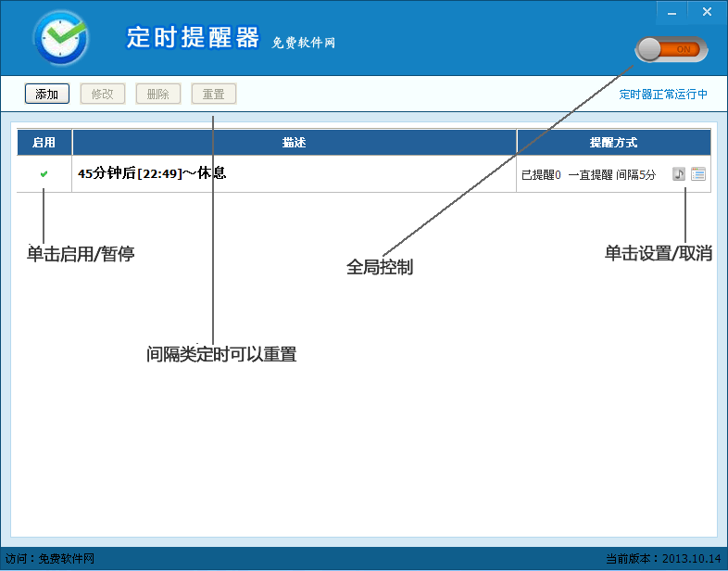Image resolution: width=728 pixels, height=571 pixels.
Task: Click the 添加 button to add a reminder
Action: (x=47, y=94)
